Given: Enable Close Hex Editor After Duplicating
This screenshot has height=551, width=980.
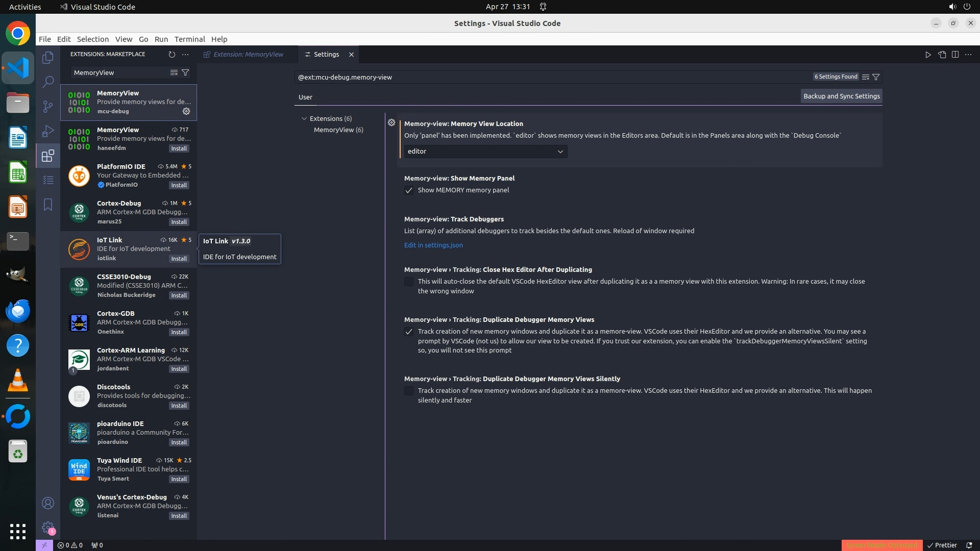Looking at the screenshot, I should [409, 282].
